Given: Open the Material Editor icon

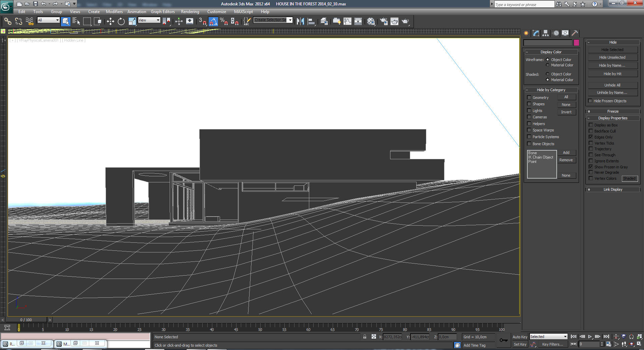Looking at the screenshot, I should pyautogui.click(x=371, y=21).
